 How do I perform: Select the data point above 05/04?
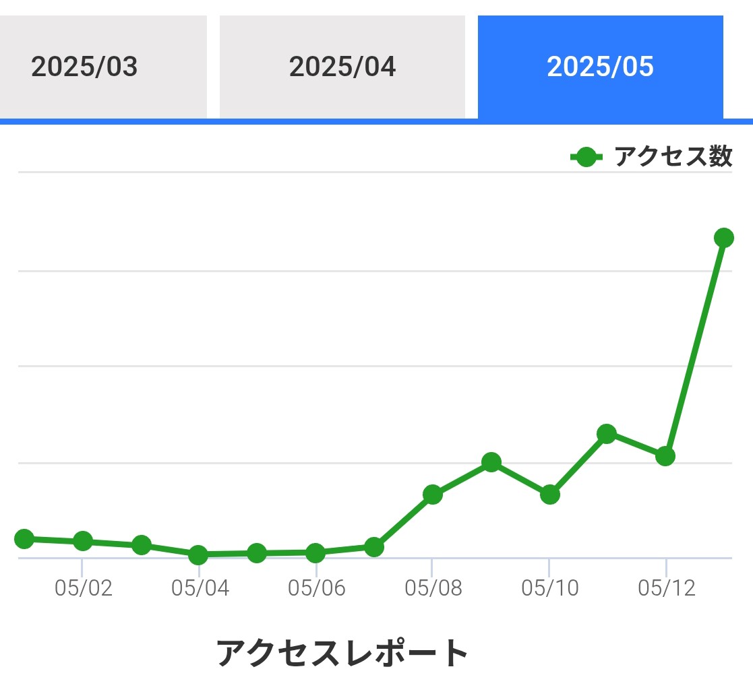click(198, 554)
